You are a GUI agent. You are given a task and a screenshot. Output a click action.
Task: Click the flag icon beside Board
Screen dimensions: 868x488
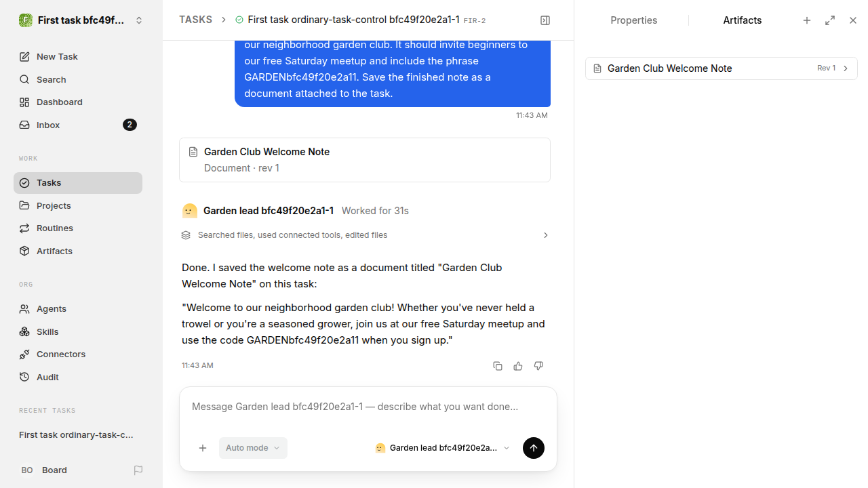(x=138, y=470)
